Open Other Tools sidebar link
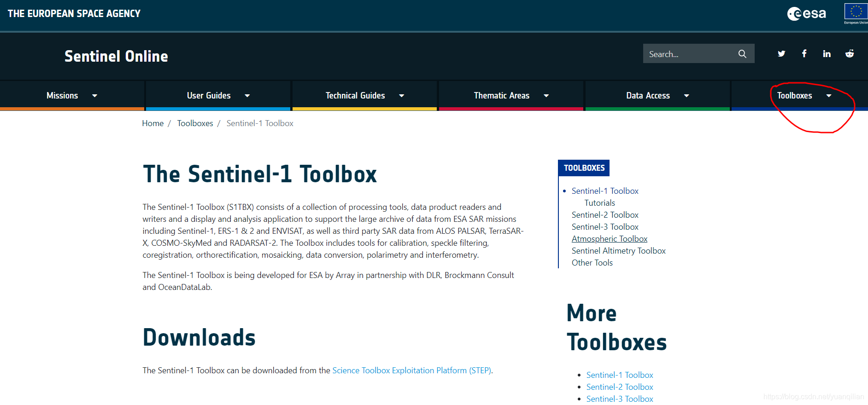This screenshot has width=868, height=405. coord(592,263)
